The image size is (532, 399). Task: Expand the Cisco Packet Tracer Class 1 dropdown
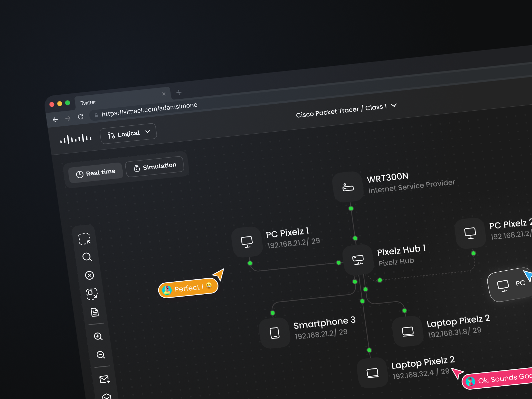point(394,106)
